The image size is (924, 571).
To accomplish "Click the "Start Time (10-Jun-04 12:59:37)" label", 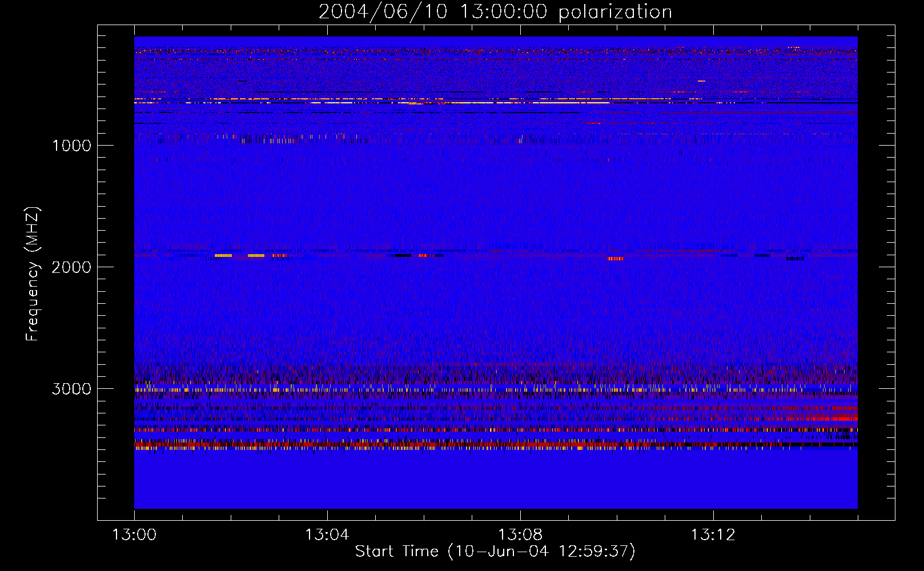I will [x=495, y=552].
